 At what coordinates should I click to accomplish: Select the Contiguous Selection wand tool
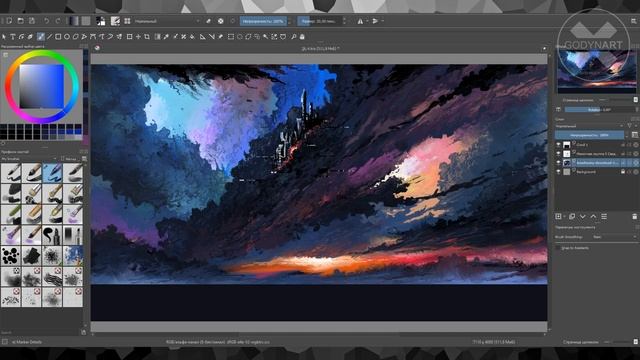(x=265, y=37)
